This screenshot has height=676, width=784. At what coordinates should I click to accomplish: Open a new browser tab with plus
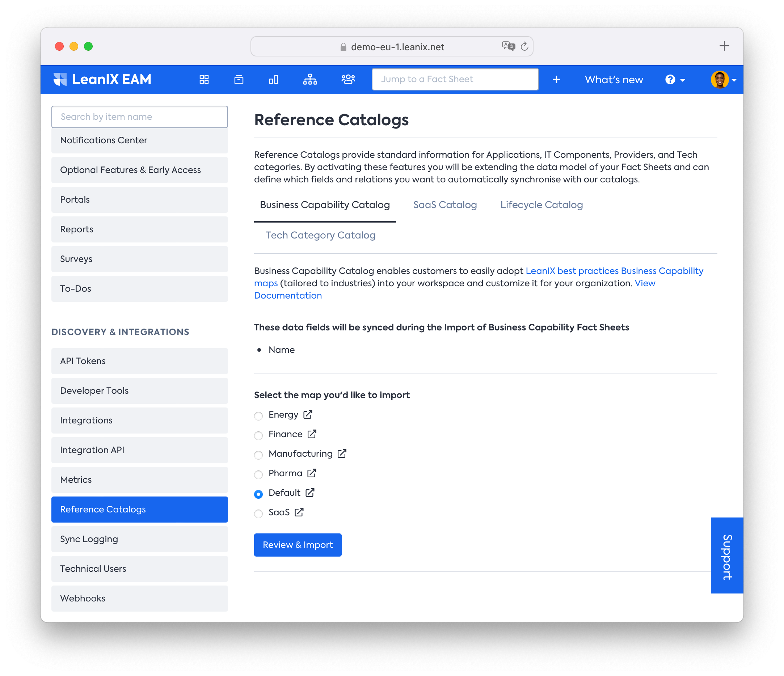coord(724,46)
